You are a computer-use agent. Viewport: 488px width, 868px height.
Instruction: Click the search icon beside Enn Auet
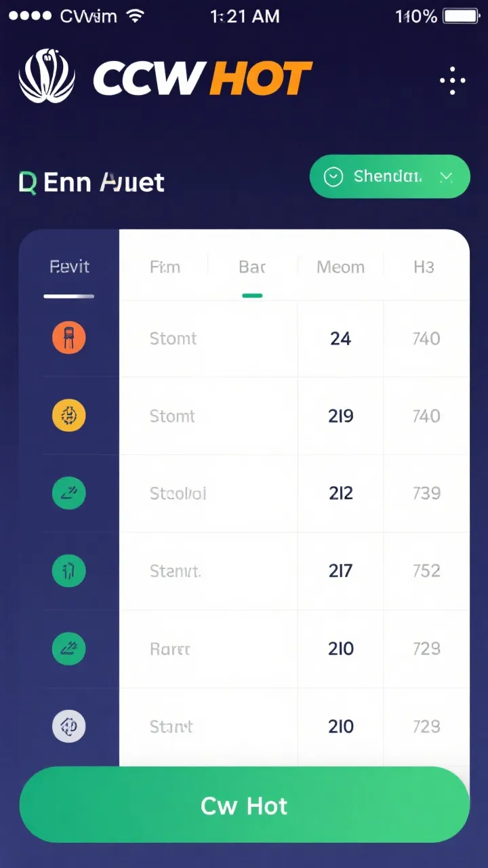click(x=27, y=182)
